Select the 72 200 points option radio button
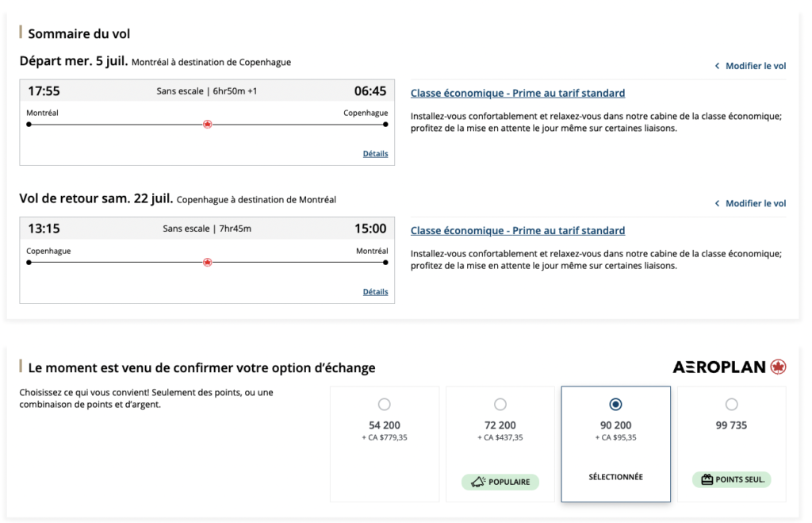The image size is (812, 523). click(500, 404)
